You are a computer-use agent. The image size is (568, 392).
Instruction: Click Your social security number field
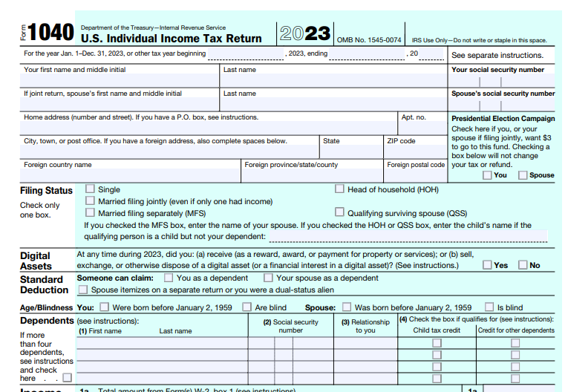501,80
